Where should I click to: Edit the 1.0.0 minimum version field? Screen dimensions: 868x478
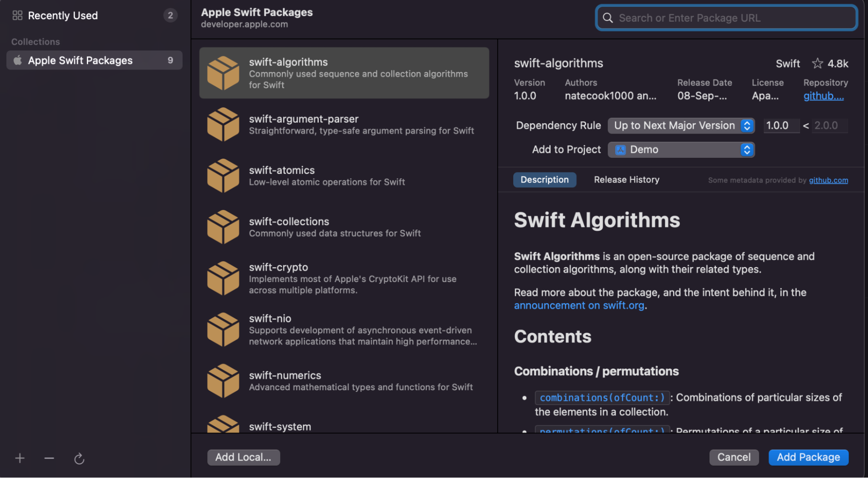pos(780,126)
